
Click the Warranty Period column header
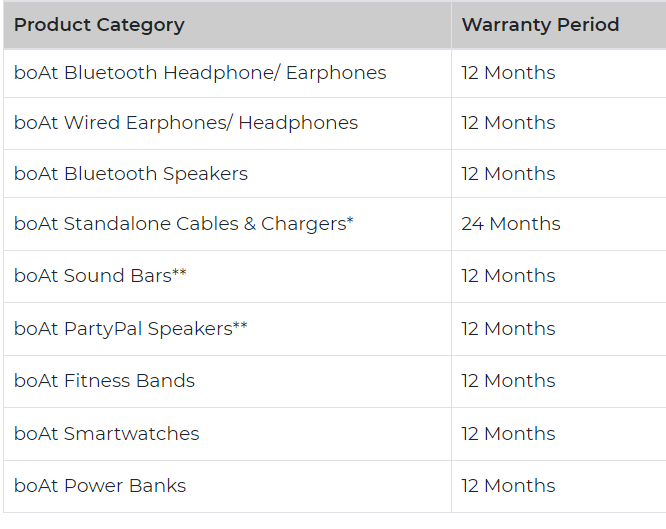click(x=540, y=25)
